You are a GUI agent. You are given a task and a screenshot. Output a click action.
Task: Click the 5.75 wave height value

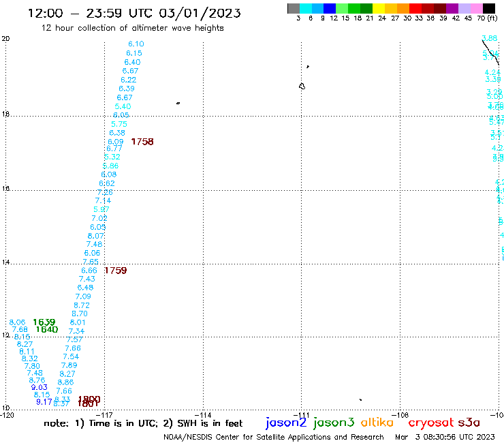point(119,124)
